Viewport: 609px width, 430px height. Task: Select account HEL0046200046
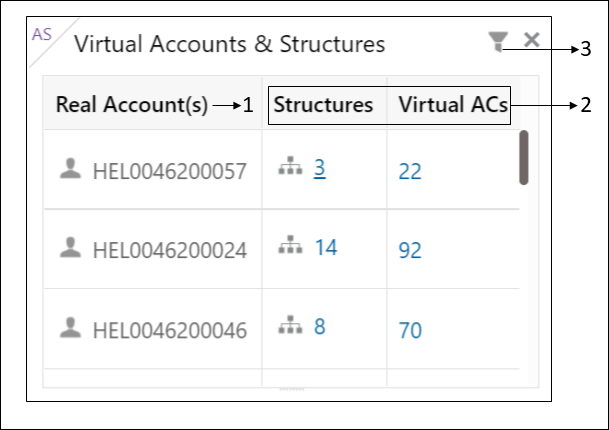pos(170,330)
